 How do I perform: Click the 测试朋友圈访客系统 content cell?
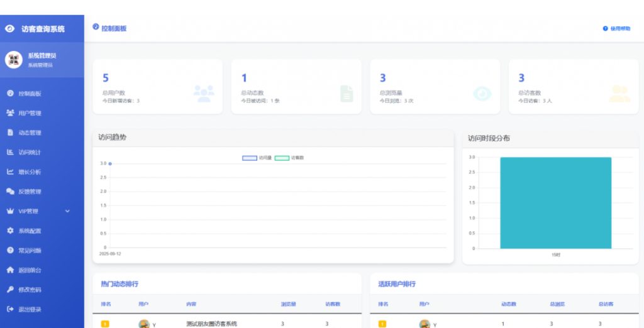[x=211, y=324]
